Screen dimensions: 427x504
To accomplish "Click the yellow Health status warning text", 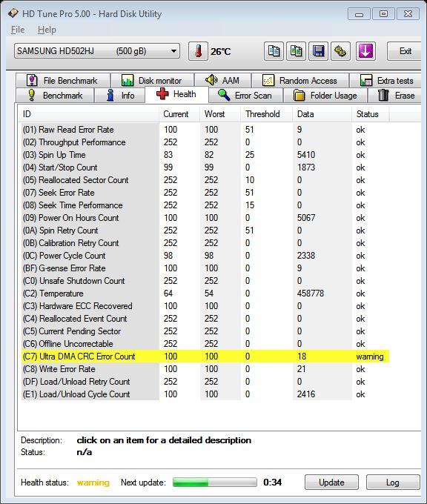I will point(93,483).
